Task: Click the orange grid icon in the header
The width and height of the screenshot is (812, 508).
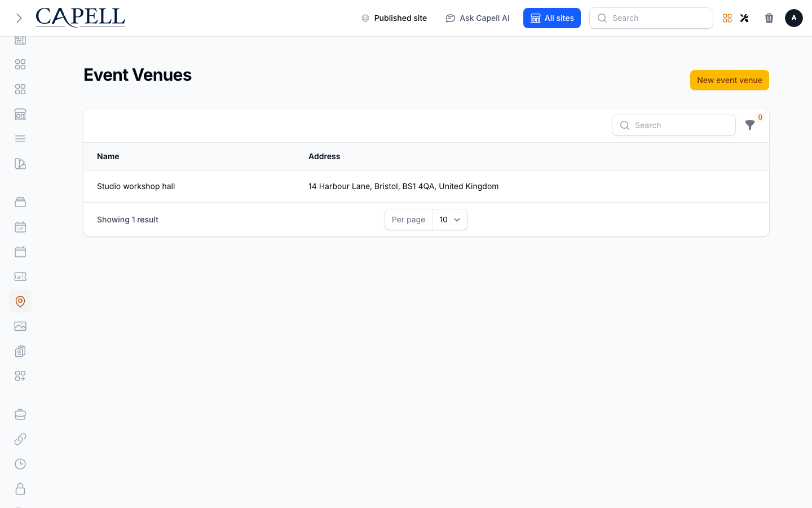Action: point(727,18)
